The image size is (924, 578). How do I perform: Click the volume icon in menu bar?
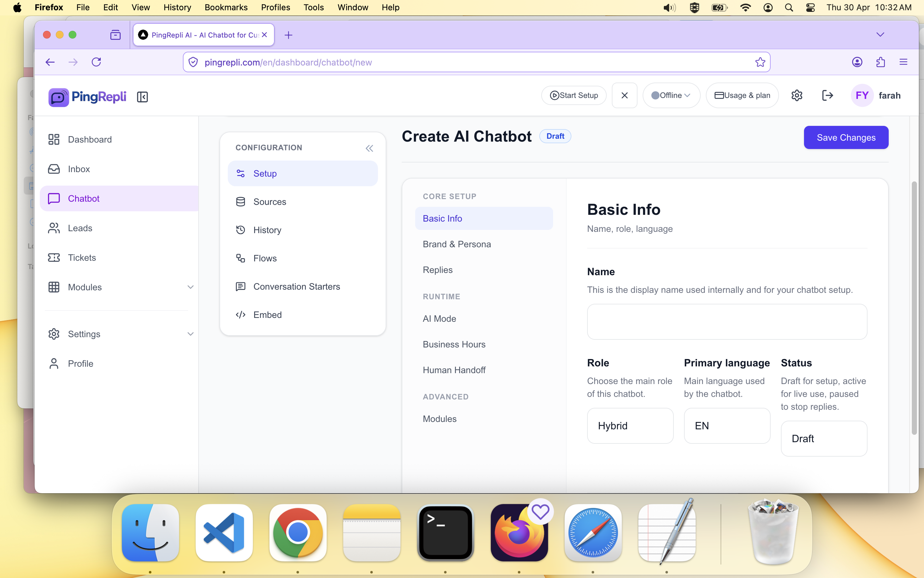tap(669, 7)
